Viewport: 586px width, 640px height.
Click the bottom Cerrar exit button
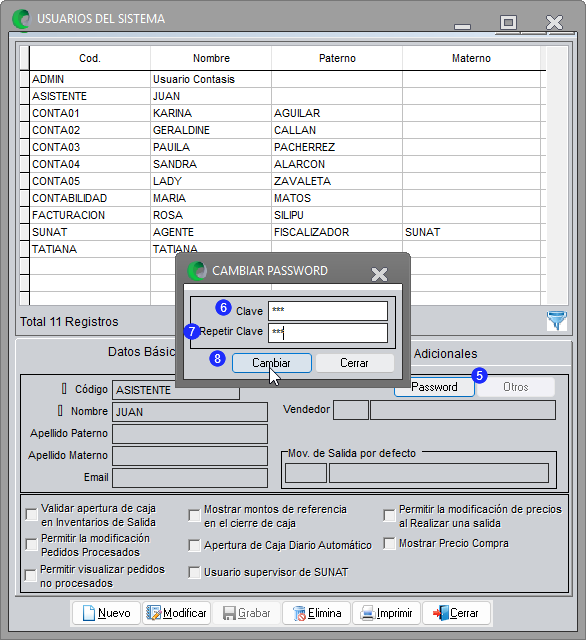coord(457,613)
